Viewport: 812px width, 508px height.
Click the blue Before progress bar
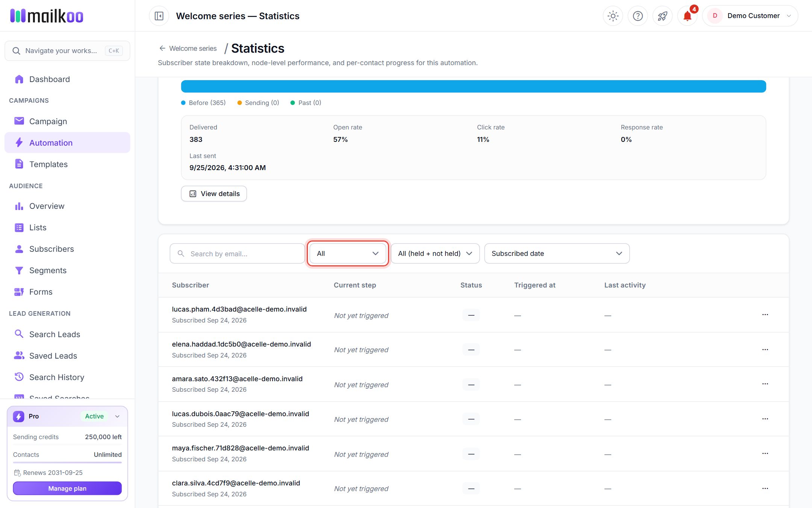(473, 86)
